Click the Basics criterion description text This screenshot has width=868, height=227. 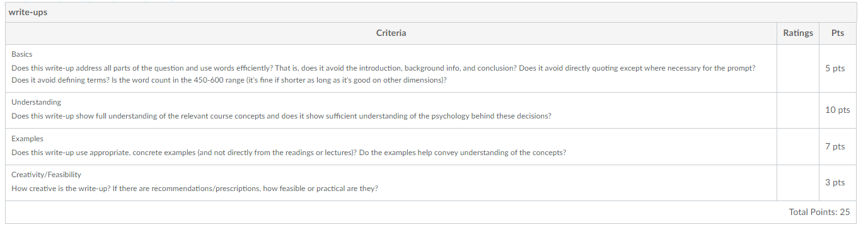tap(383, 74)
